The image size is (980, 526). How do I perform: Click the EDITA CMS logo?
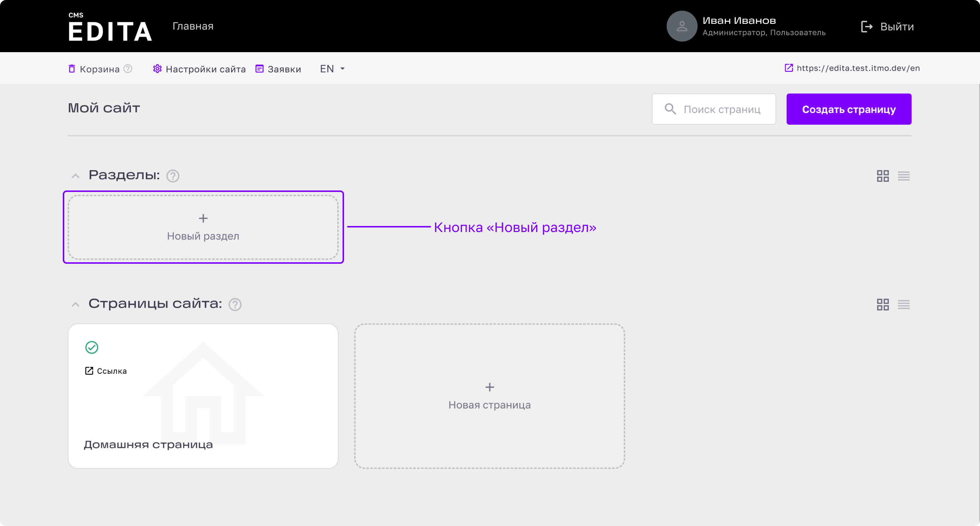point(110,26)
